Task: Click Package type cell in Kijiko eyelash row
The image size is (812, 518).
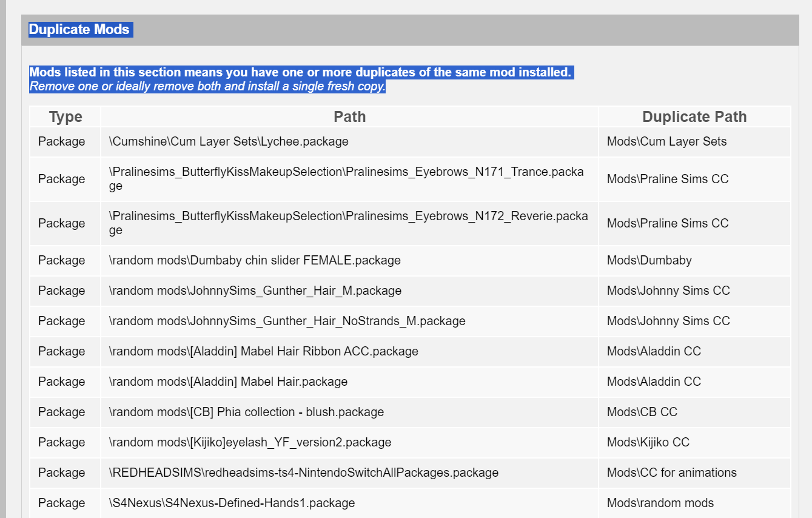Action: pos(65,442)
